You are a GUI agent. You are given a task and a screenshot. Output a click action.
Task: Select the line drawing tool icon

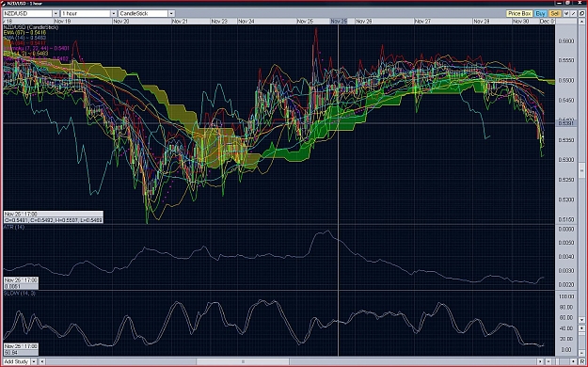coord(574,13)
